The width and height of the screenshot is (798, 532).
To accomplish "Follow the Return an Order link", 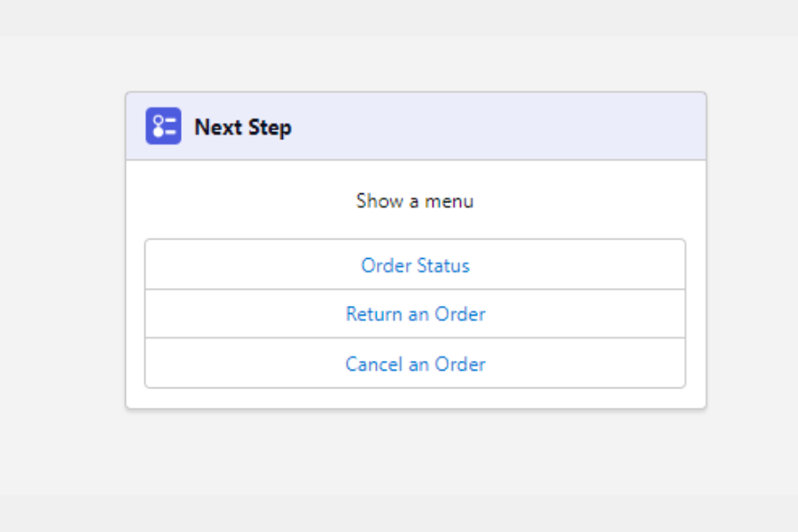I will pyautogui.click(x=415, y=314).
